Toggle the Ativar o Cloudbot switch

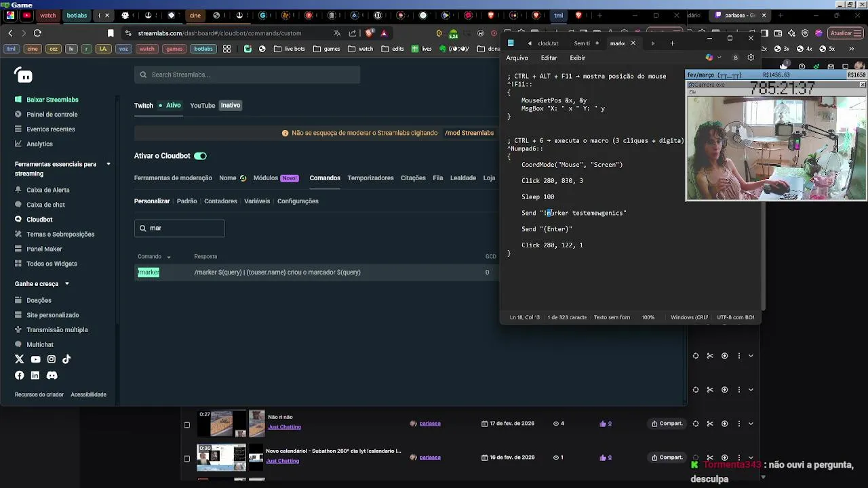[x=200, y=156]
